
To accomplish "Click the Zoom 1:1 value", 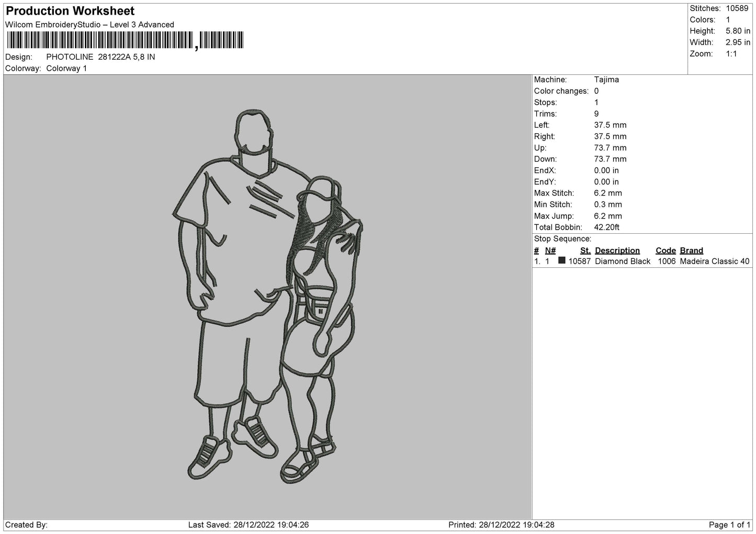I will pos(731,54).
